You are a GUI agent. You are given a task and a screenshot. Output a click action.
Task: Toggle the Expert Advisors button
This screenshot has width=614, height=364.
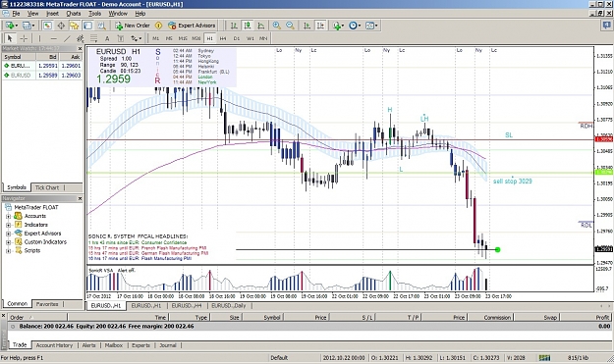click(x=192, y=26)
